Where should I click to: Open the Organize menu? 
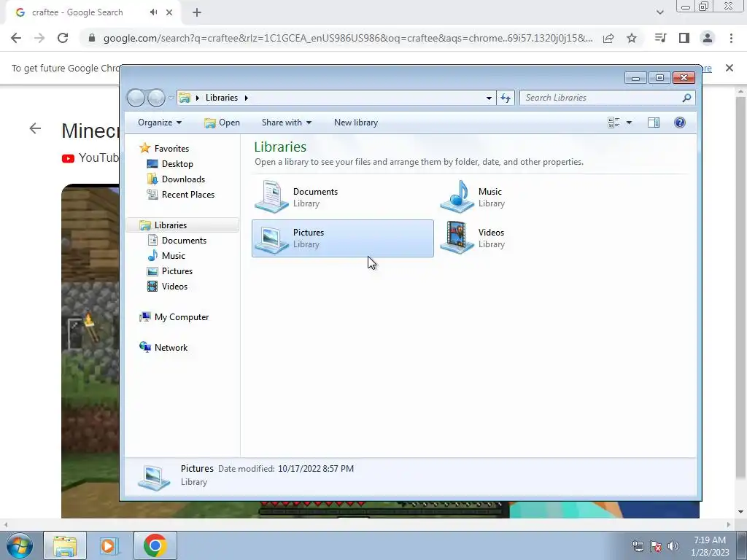click(x=160, y=122)
